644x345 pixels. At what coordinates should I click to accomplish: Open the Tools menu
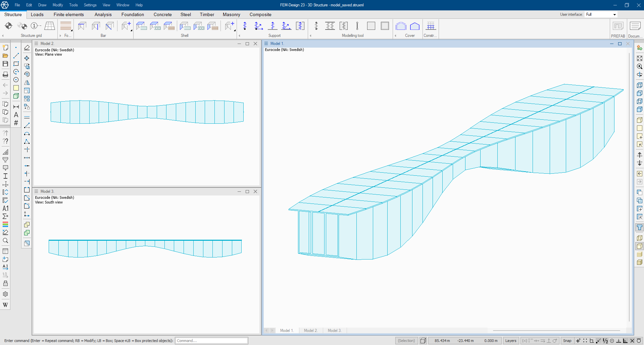click(73, 5)
